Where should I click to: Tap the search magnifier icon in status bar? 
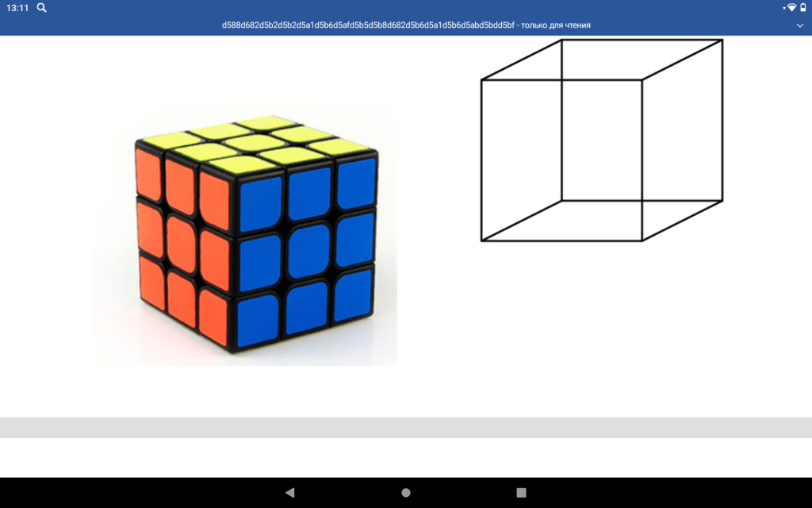coord(41,8)
